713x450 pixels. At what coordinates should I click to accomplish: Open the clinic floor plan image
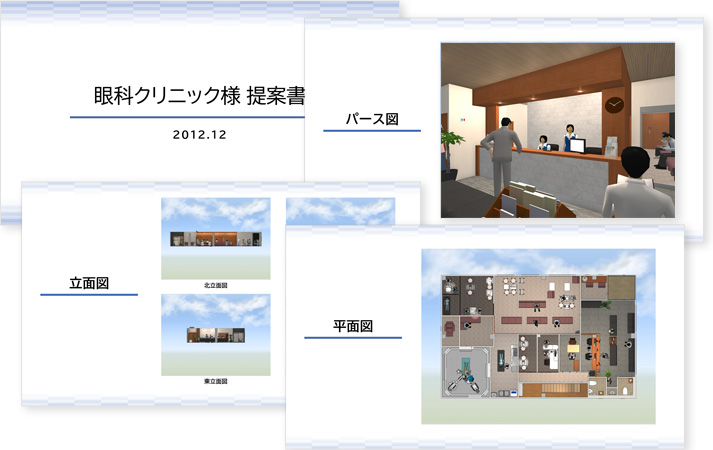click(538, 335)
